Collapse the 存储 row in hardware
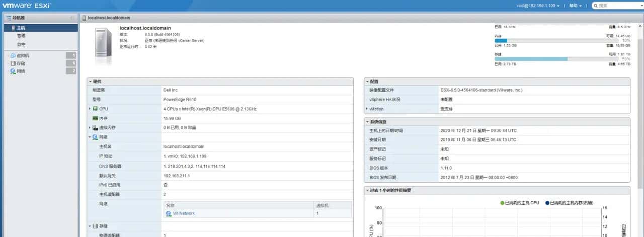 (x=90, y=226)
